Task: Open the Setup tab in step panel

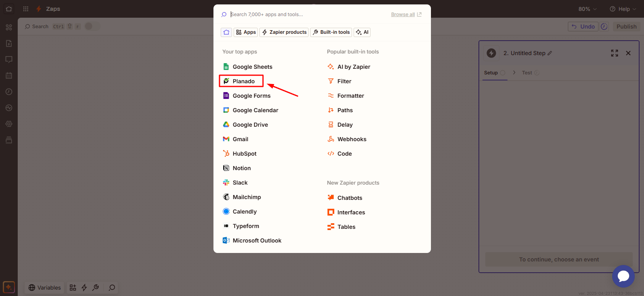Action: click(x=495, y=73)
